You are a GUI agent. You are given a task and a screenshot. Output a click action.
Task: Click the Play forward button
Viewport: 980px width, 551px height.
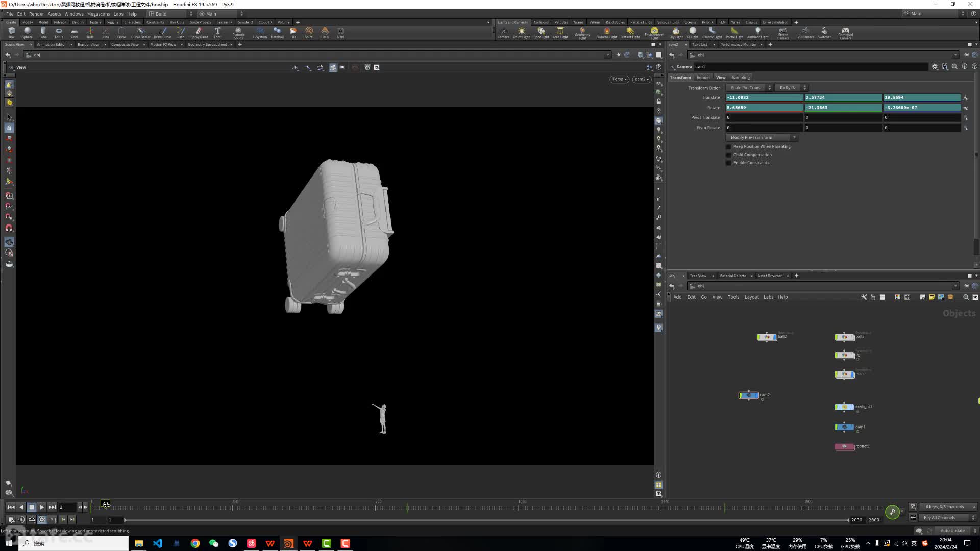[42, 507]
